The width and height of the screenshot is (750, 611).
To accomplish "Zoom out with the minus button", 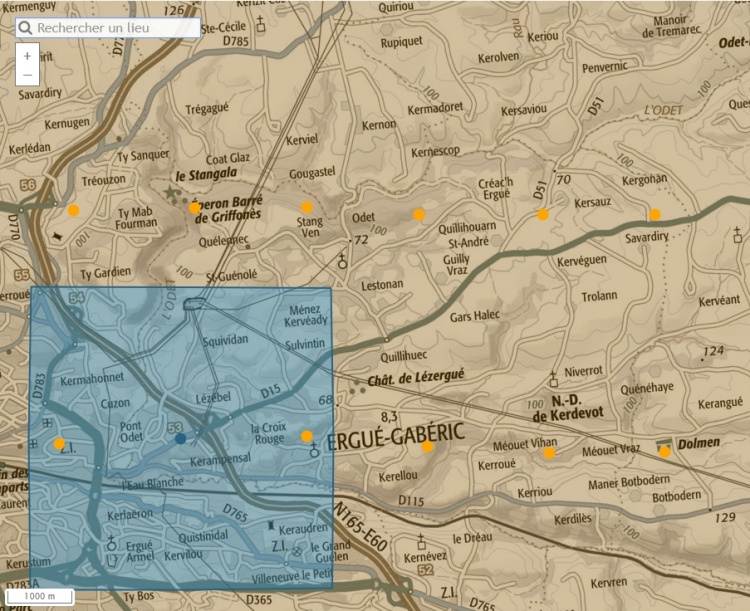I will coord(27,75).
